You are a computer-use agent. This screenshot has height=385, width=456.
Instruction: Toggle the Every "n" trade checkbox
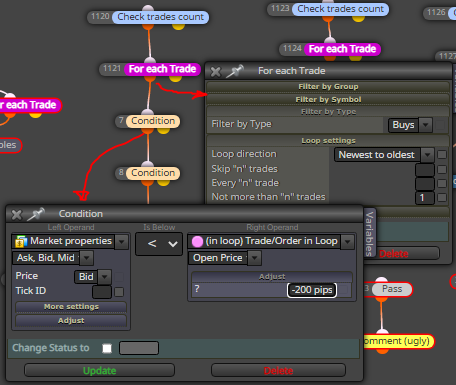click(x=442, y=183)
